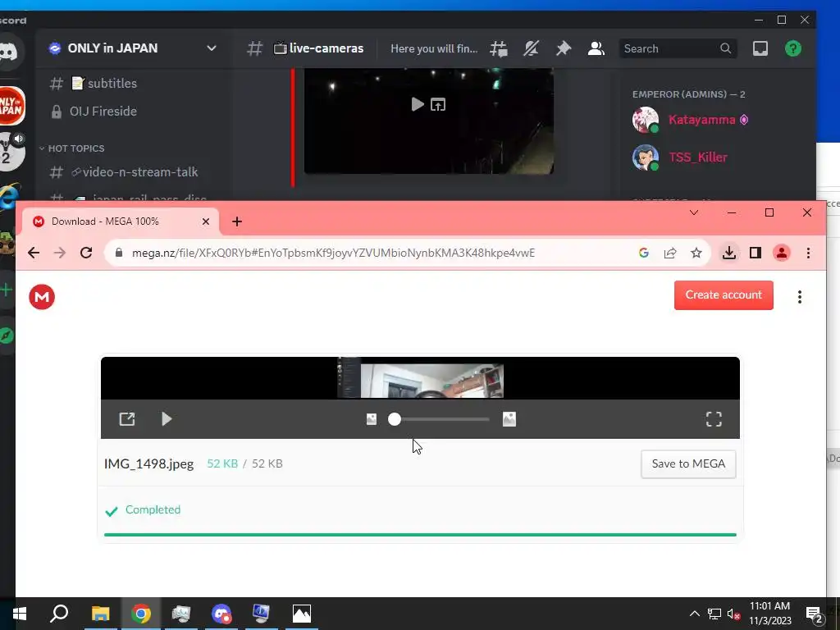Image resolution: width=840 pixels, height=630 pixels.
Task: Open Photos app from taskbar
Action: coord(302,614)
